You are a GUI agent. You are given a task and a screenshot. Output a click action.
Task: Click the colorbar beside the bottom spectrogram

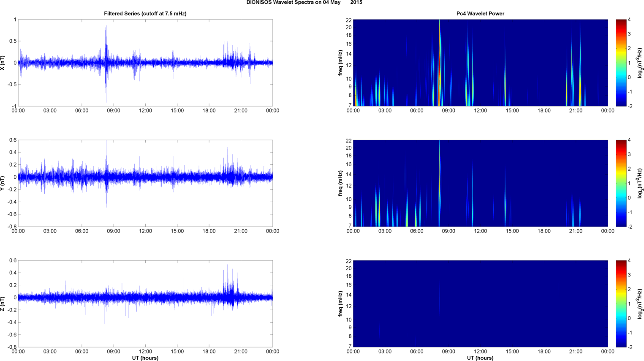(621, 304)
